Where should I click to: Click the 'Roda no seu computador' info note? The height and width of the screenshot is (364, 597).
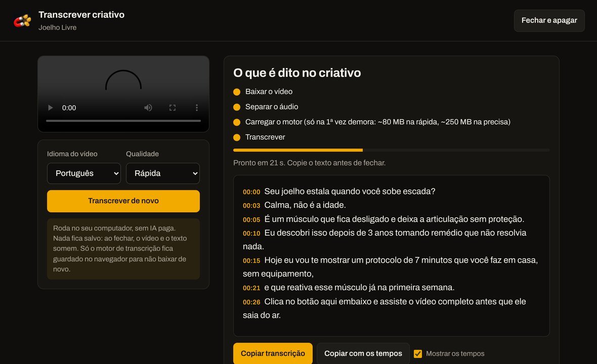tap(123, 249)
